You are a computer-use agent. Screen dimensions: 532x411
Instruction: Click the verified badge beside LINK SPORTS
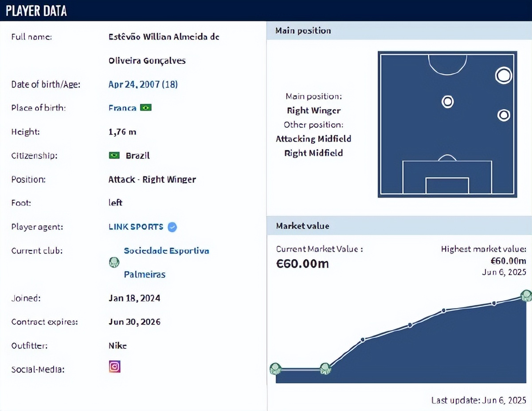coord(172,227)
